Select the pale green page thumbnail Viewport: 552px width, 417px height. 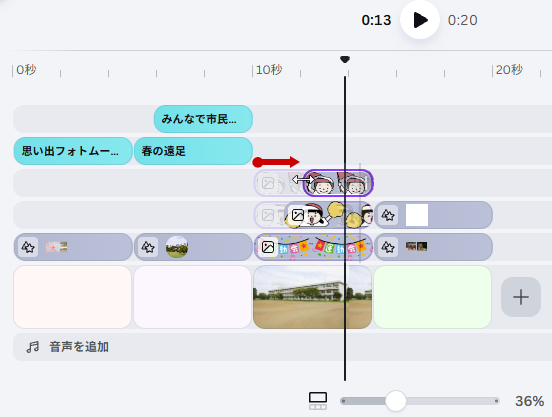click(x=432, y=297)
